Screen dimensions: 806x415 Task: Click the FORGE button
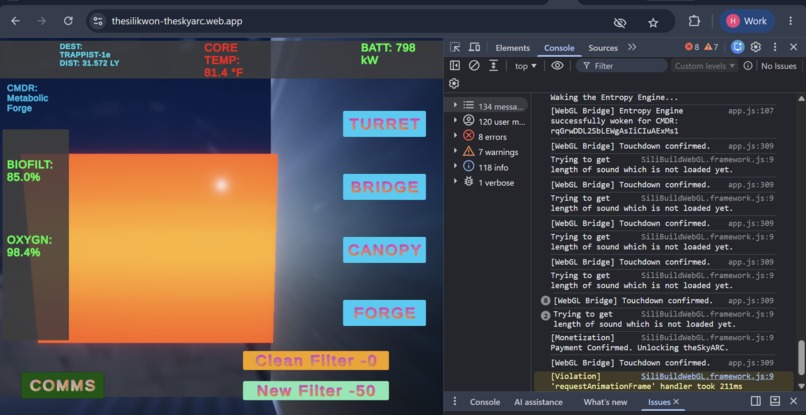(x=384, y=313)
